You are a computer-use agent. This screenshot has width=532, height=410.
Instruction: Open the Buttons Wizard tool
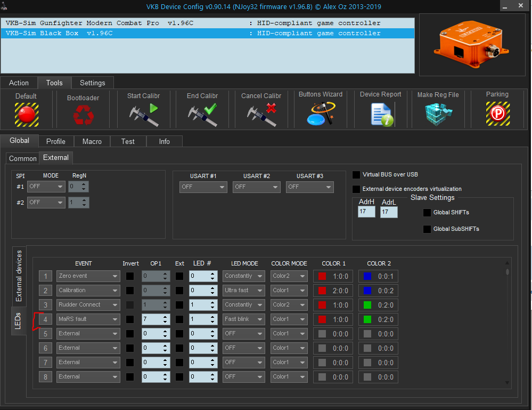click(321, 113)
